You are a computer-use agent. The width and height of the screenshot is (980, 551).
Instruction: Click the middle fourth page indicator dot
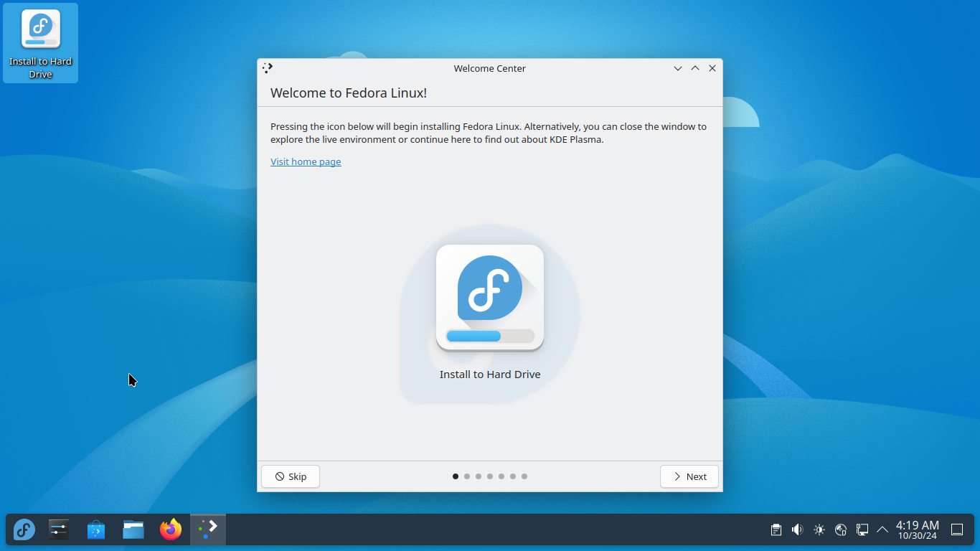[490, 476]
